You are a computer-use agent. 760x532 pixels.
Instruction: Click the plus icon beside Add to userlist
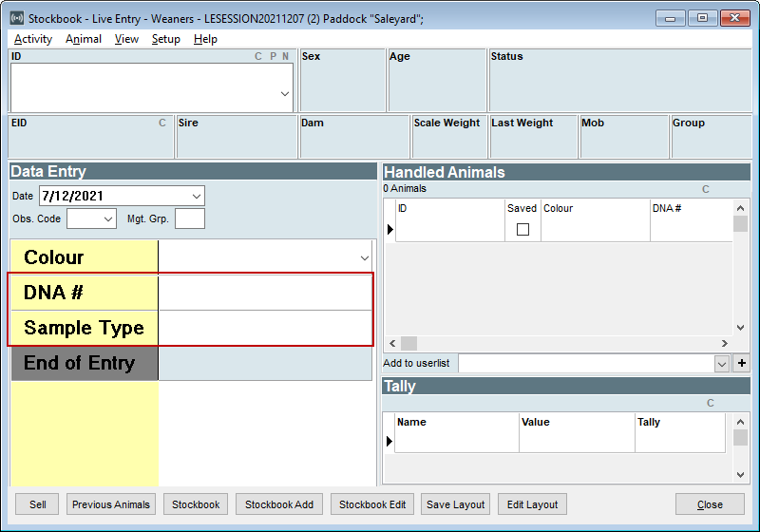click(x=742, y=363)
